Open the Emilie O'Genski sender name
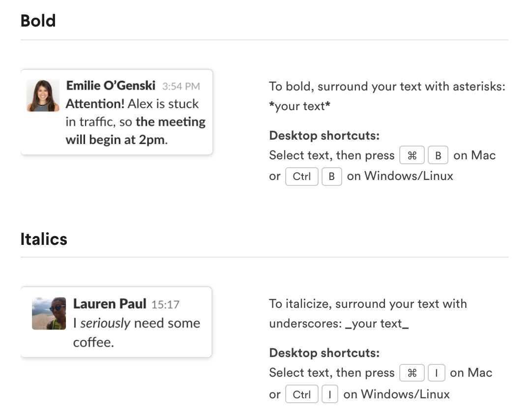 (111, 86)
